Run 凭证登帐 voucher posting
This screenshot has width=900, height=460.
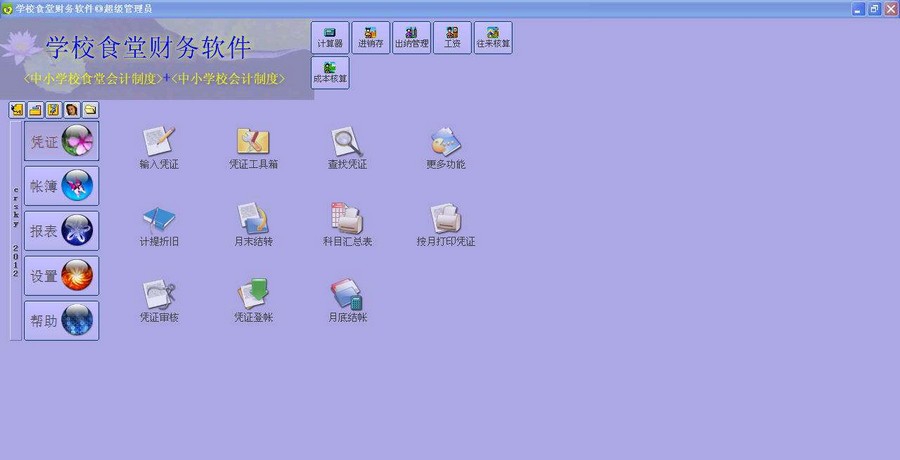(x=253, y=301)
